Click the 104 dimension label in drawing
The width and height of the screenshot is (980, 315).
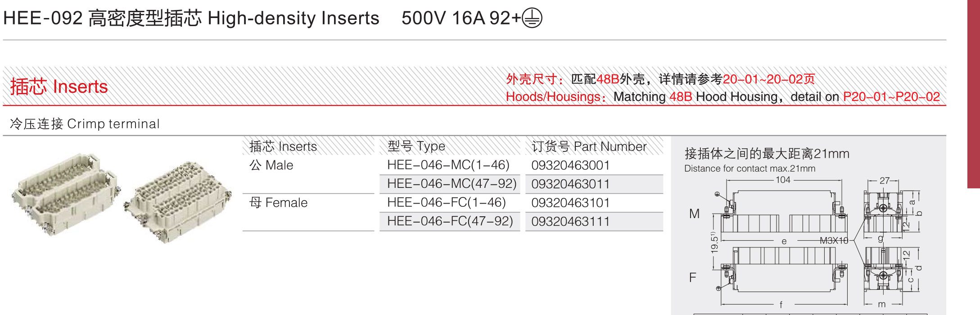point(783,180)
